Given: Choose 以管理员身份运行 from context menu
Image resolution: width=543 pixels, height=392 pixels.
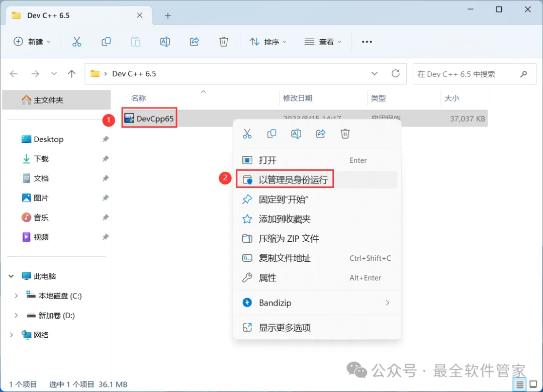Looking at the screenshot, I should click(x=317, y=180).
